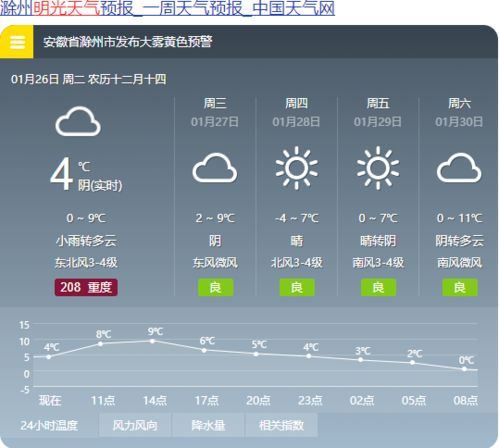Click the 南风微风 wind text under 周六

pos(459,263)
